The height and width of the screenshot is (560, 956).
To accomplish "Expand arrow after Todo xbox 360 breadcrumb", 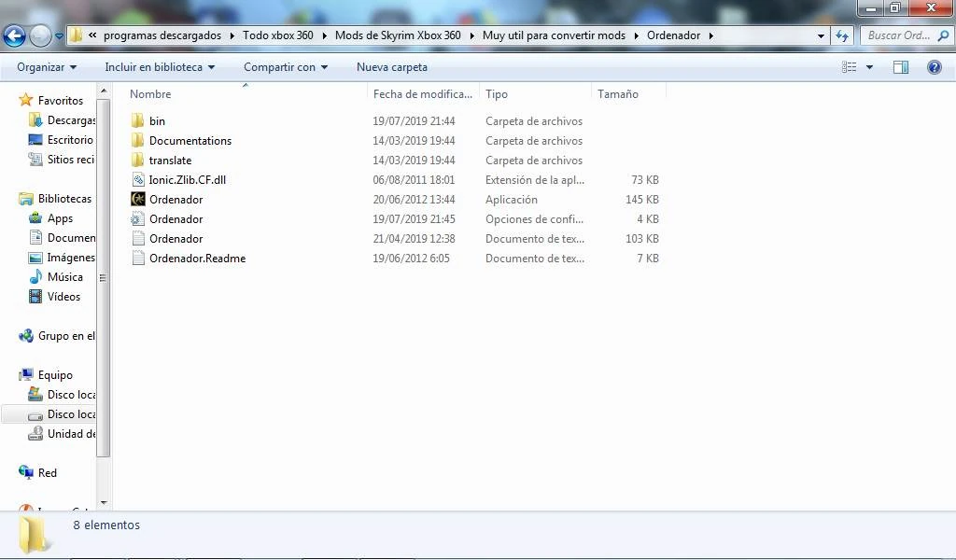I will tap(324, 36).
